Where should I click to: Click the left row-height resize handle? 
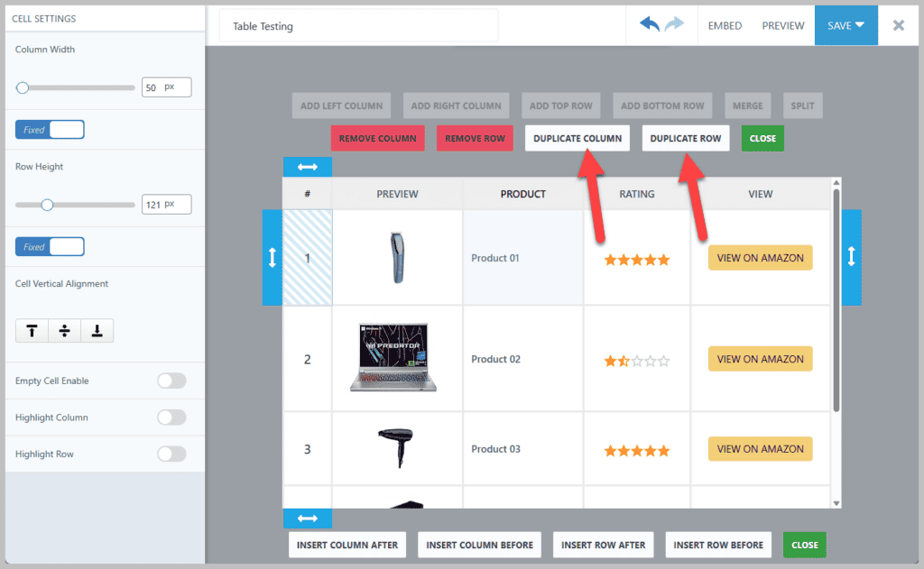pyautogui.click(x=273, y=258)
